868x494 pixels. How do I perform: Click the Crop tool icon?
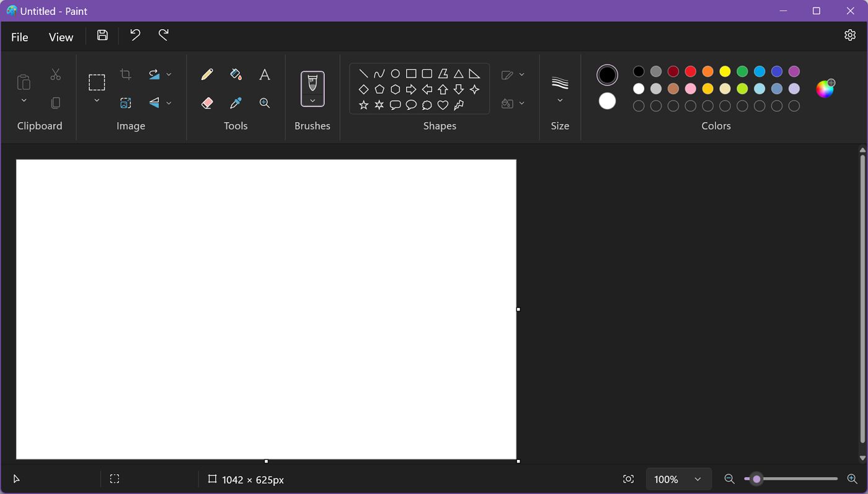(x=125, y=74)
